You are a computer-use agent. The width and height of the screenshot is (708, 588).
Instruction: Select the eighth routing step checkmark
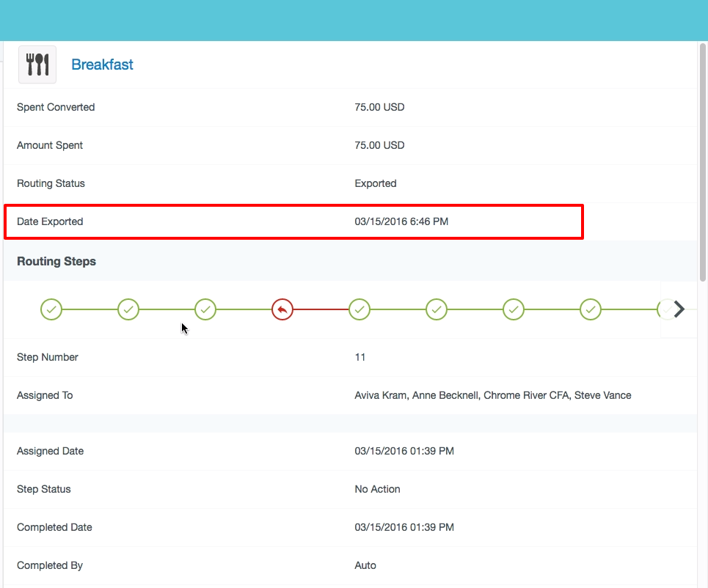tap(591, 310)
